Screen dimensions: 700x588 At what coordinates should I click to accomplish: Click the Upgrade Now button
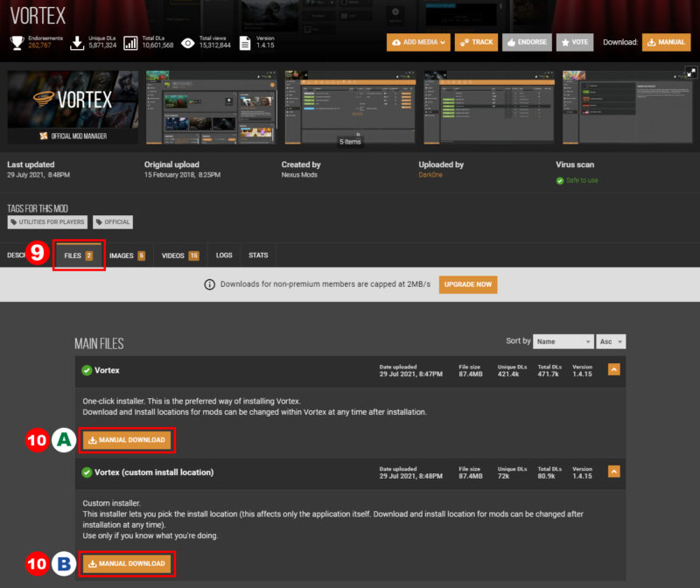[468, 284]
